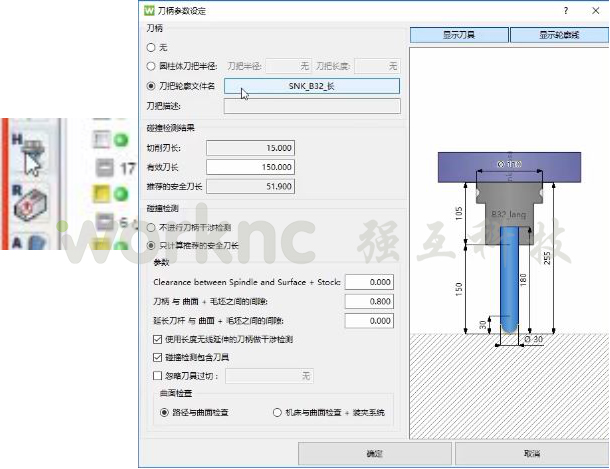Click the yellow square icon in the list
Screen dimensions: 610x469
click(101, 193)
